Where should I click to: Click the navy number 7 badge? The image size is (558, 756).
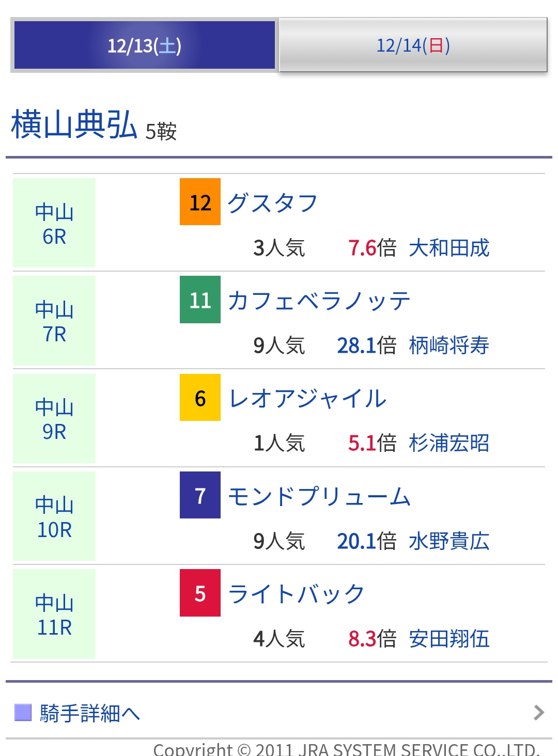click(200, 495)
